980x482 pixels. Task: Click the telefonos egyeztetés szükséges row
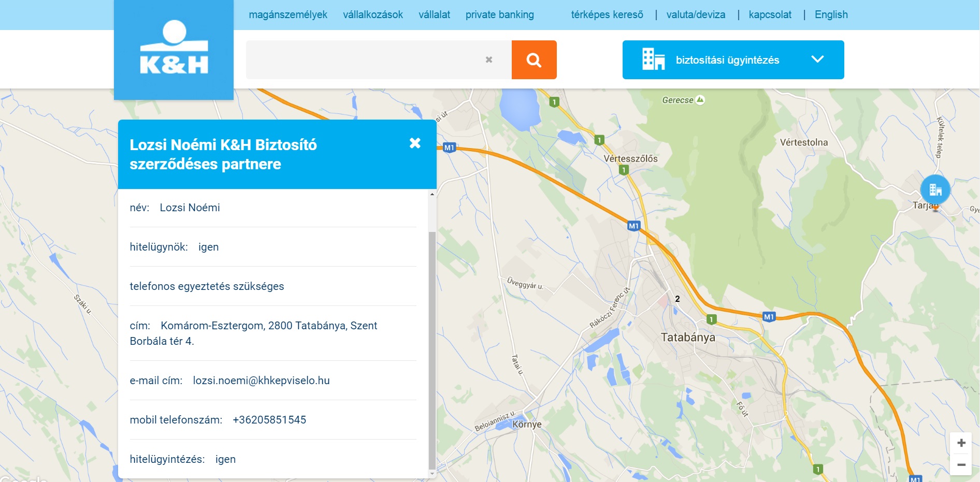(x=273, y=286)
